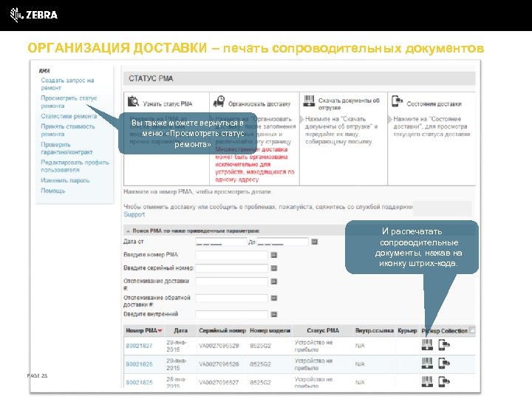Click 'Серийный номер' column header
This screenshot has height=399, width=532.
click(x=222, y=330)
